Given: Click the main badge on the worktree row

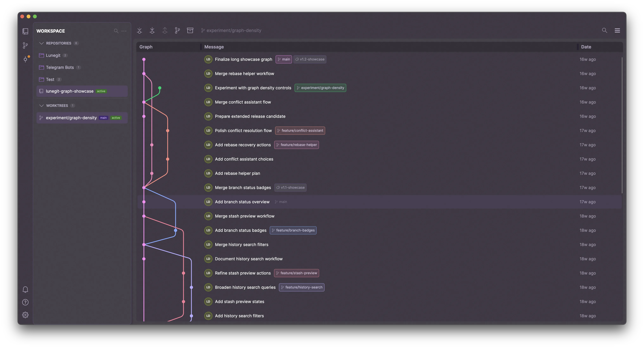Looking at the screenshot, I should (x=103, y=118).
